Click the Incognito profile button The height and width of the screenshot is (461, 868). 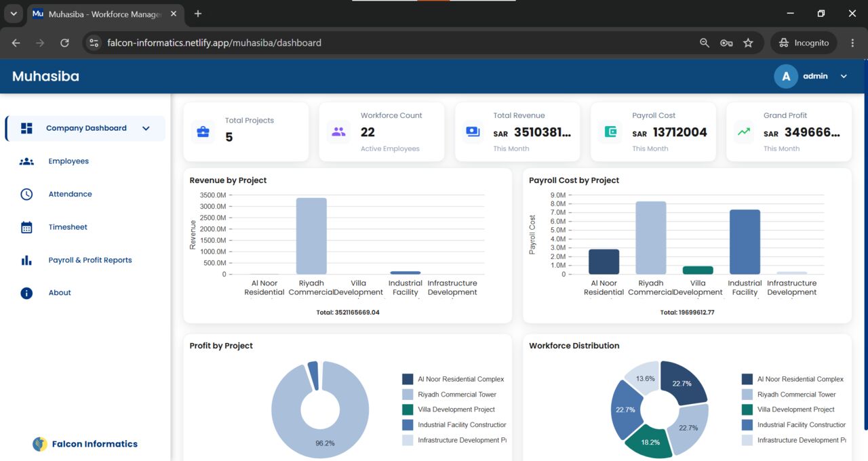tap(804, 43)
